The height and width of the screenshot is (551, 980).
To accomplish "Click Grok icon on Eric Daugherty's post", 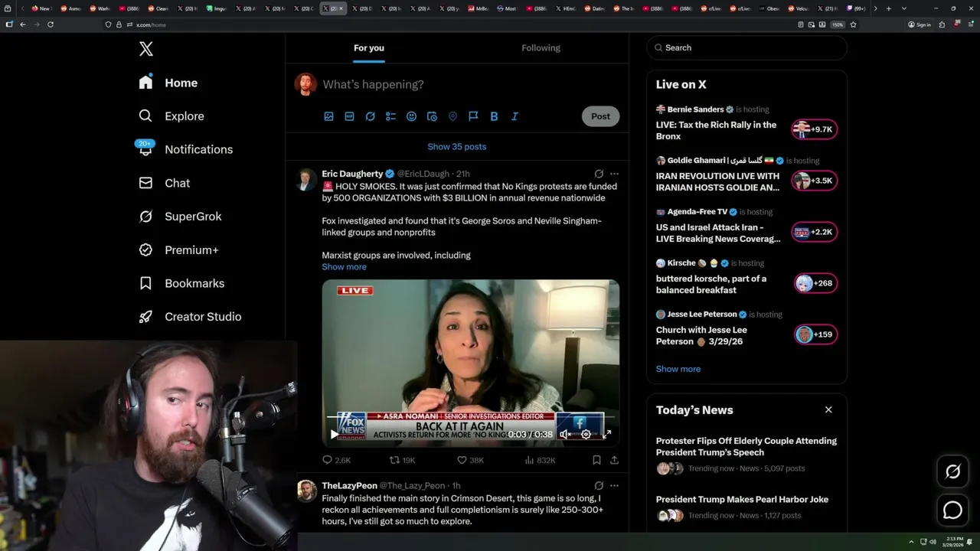I will pyautogui.click(x=599, y=174).
